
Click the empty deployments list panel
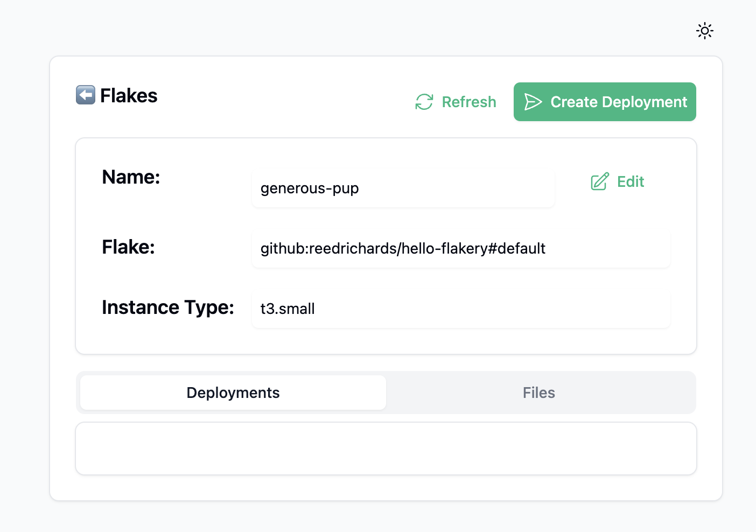[x=386, y=449]
